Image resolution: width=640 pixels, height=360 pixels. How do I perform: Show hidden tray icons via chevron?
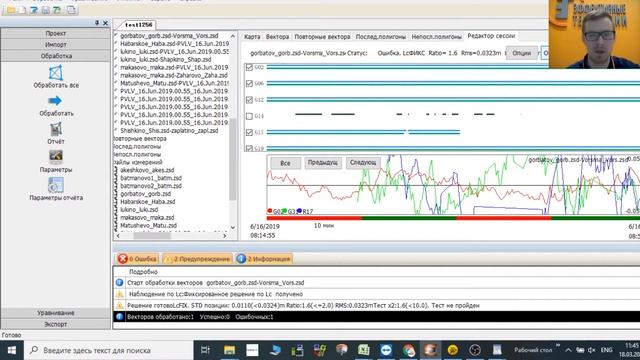tap(568, 350)
